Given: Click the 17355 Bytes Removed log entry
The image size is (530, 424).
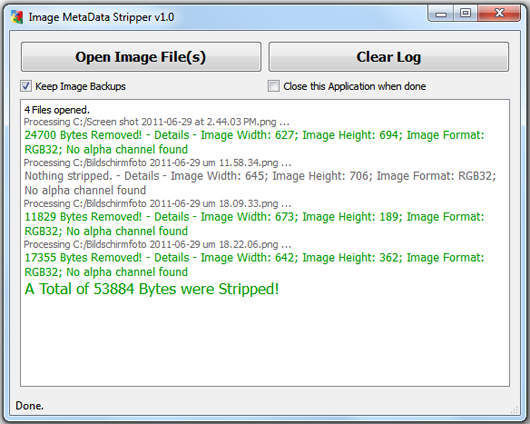Looking at the screenshot, I should (x=254, y=265).
